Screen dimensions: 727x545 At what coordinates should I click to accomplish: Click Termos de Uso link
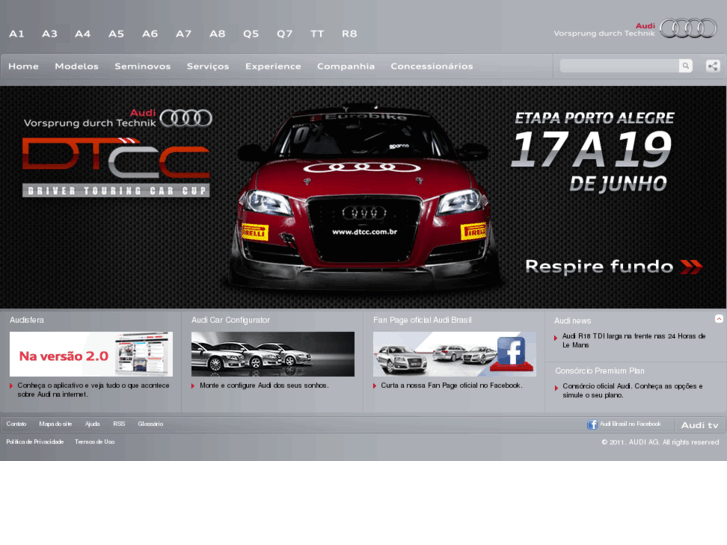pyautogui.click(x=95, y=442)
